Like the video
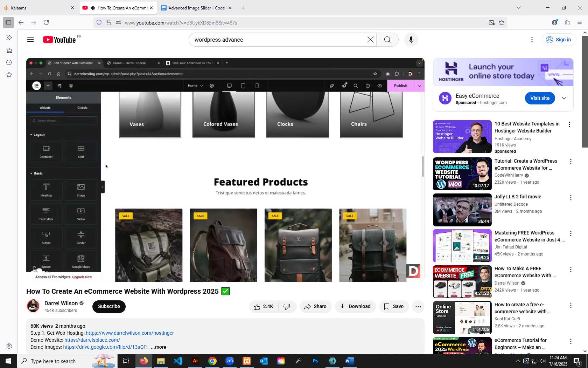 [x=264, y=307]
